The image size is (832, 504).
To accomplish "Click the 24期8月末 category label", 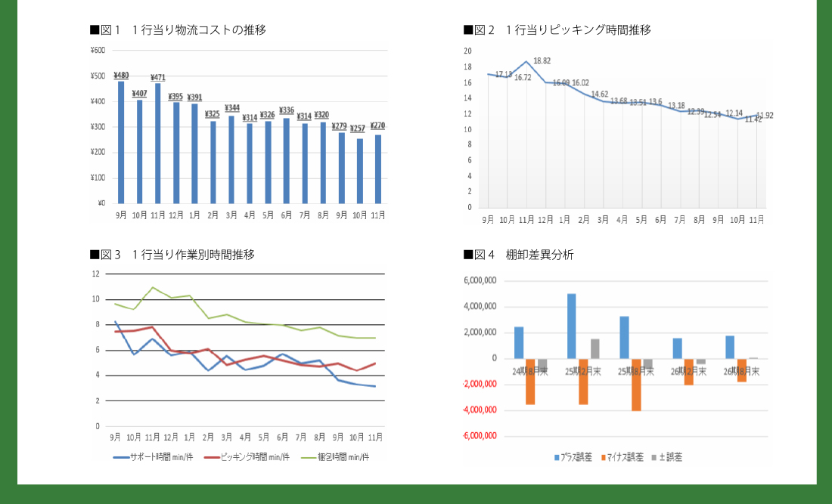I will 530,372.
